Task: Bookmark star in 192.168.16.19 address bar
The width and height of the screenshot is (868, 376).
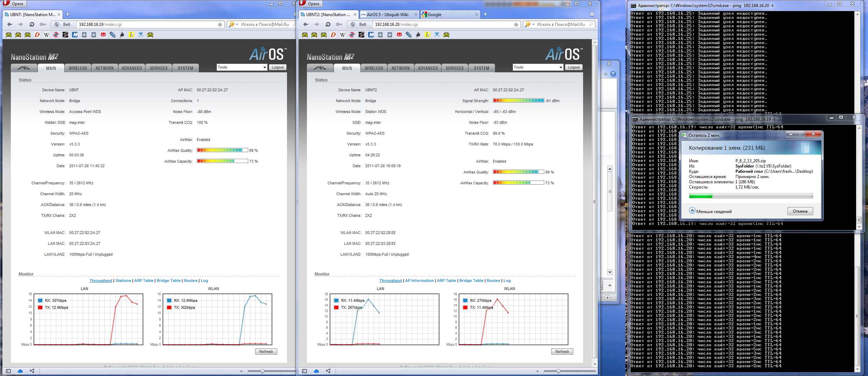Action: (x=220, y=24)
